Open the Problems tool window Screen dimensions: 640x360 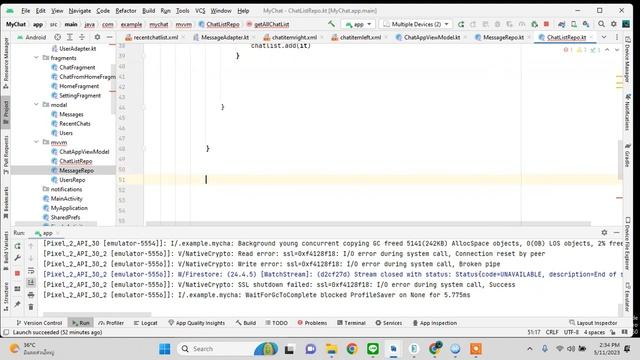(312, 323)
